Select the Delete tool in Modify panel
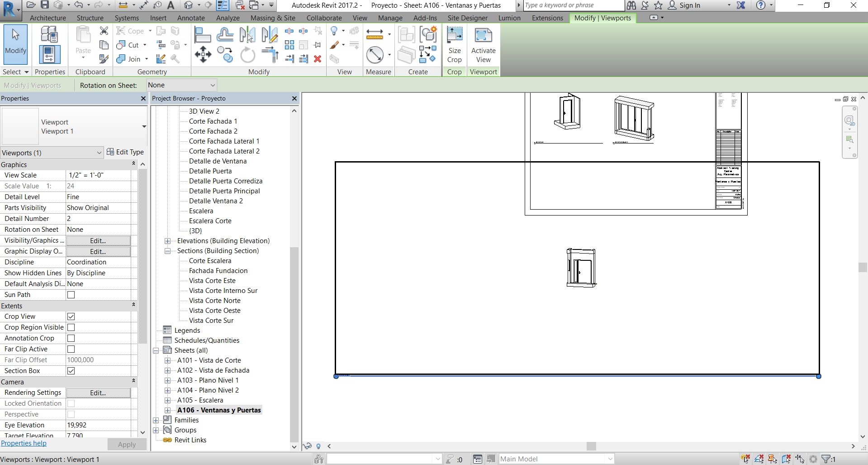This screenshot has height=465, width=868. (318, 59)
